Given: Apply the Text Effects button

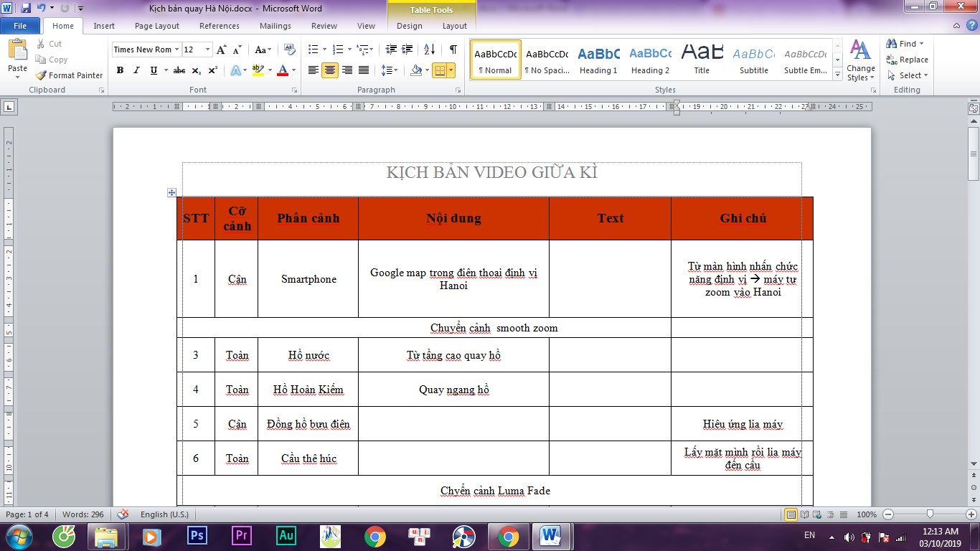Looking at the screenshot, I should (235, 70).
